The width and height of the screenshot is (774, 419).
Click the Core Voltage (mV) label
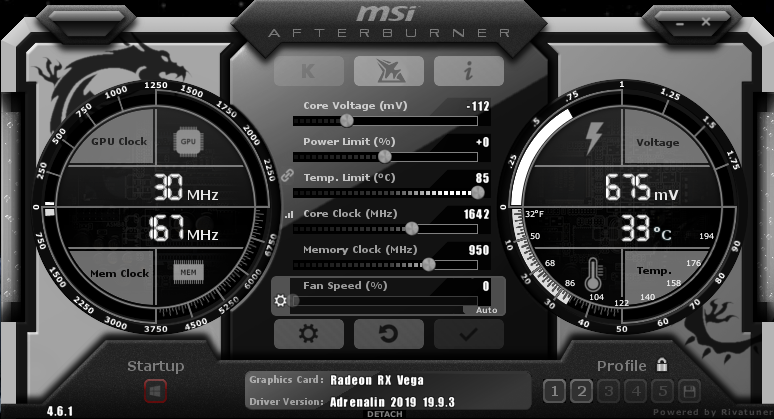355,106
